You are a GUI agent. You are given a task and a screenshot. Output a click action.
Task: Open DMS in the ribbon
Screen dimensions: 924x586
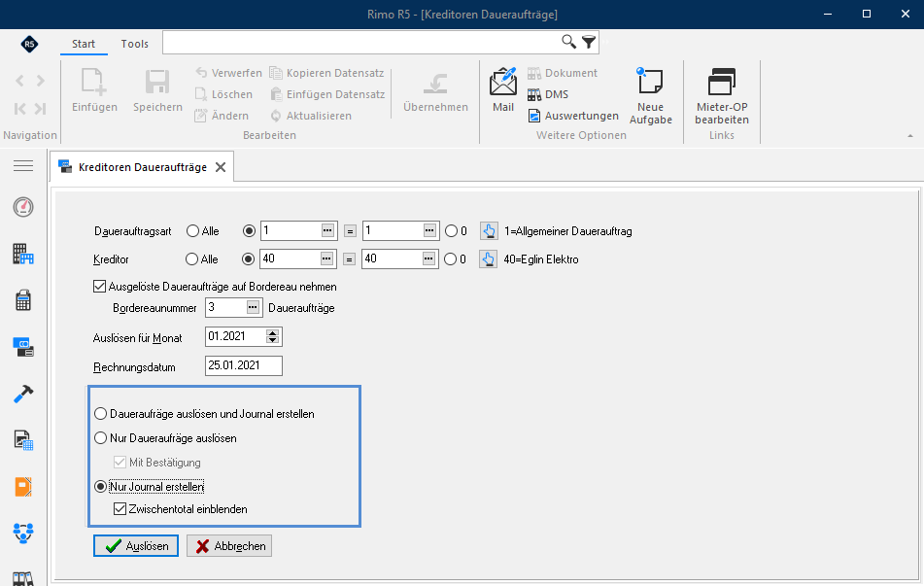point(548,94)
